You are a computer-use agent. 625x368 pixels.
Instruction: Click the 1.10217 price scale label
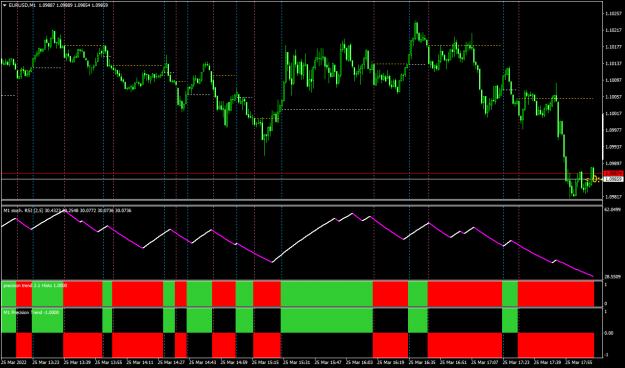pyautogui.click(x=614, y=30)
